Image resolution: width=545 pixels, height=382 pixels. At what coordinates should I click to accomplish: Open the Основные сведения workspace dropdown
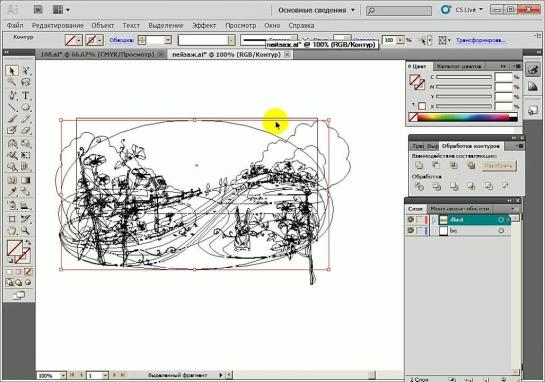317,10
